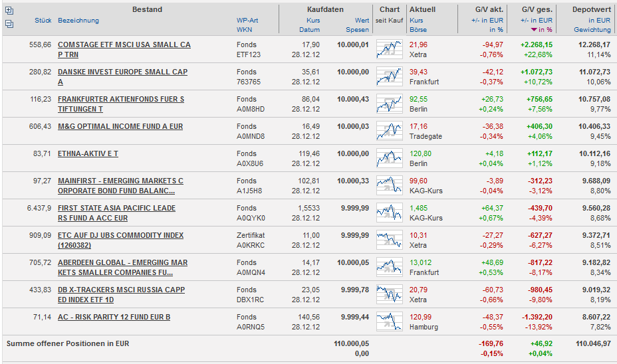Open the M&G Optimal Income chart thumbnail
Image resolution: width=617 pixels, height=364 pixels.
click(x=389, y=131)
